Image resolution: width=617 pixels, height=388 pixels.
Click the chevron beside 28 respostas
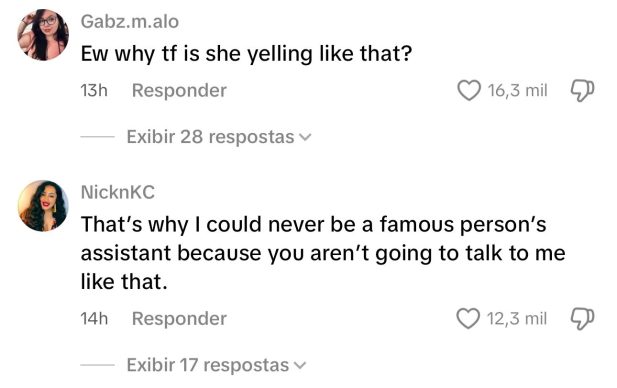(305, 137)
